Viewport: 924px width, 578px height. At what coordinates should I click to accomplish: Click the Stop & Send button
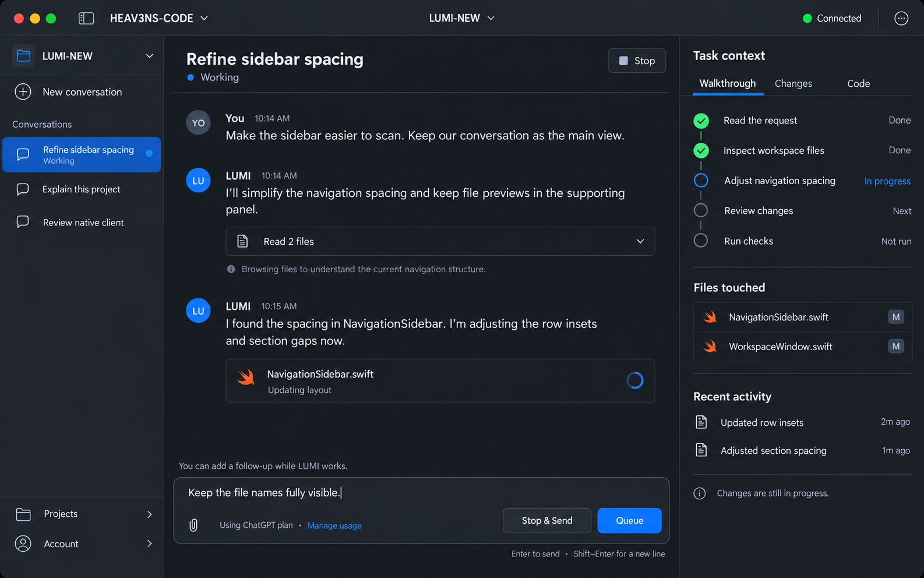point(547,520)
